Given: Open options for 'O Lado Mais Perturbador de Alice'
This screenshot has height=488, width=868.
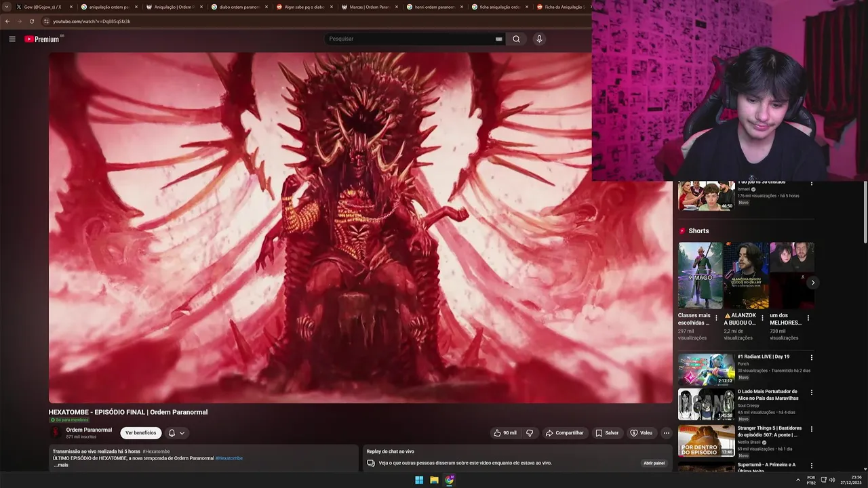Looking at the screenshot, I should (x=812, y=392).
